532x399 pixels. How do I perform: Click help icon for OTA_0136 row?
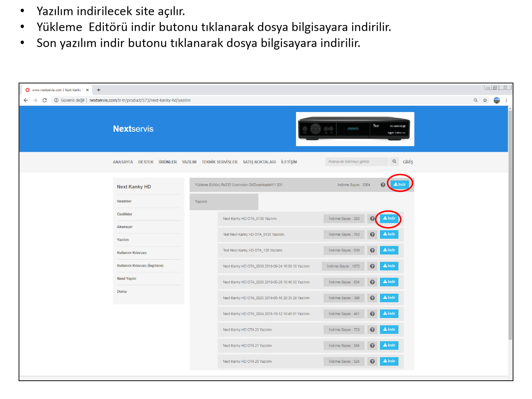[372, 219]
